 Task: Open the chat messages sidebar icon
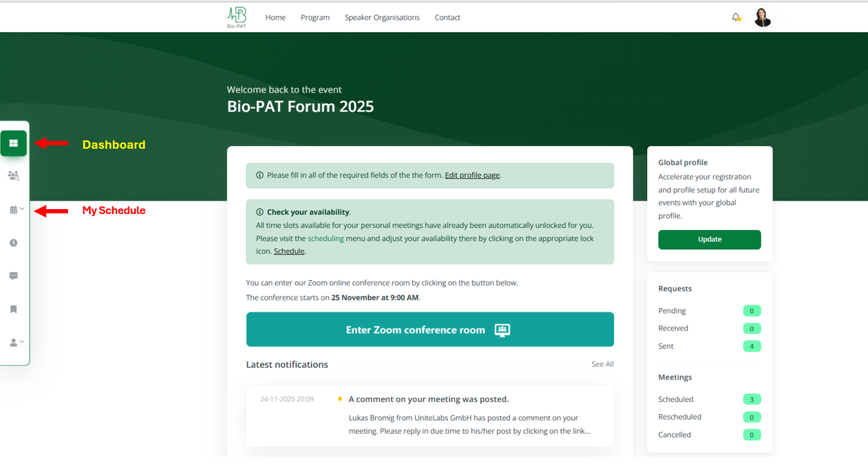click(x=13, y=276)
